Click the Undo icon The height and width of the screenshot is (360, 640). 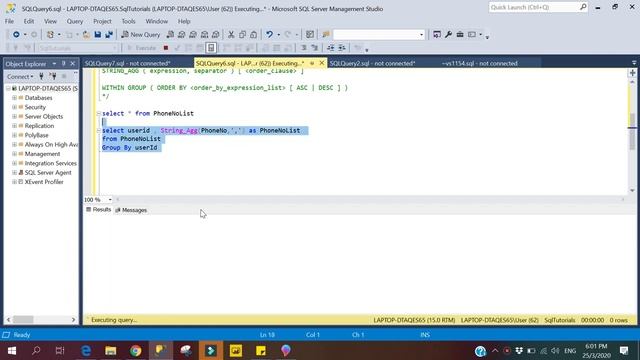[269, 35]
